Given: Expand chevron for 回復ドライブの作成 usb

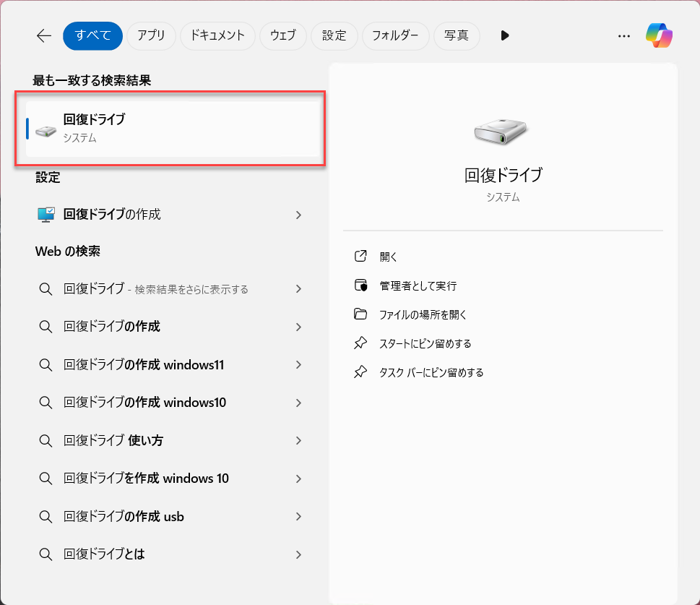Looking at the screenshot, I should pos(298,517).
